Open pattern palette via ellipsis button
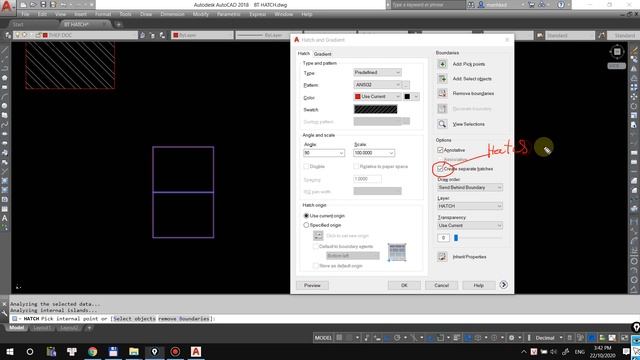Image resolution: width=640 pixels, height=360 pixels. tap(406, 85)
